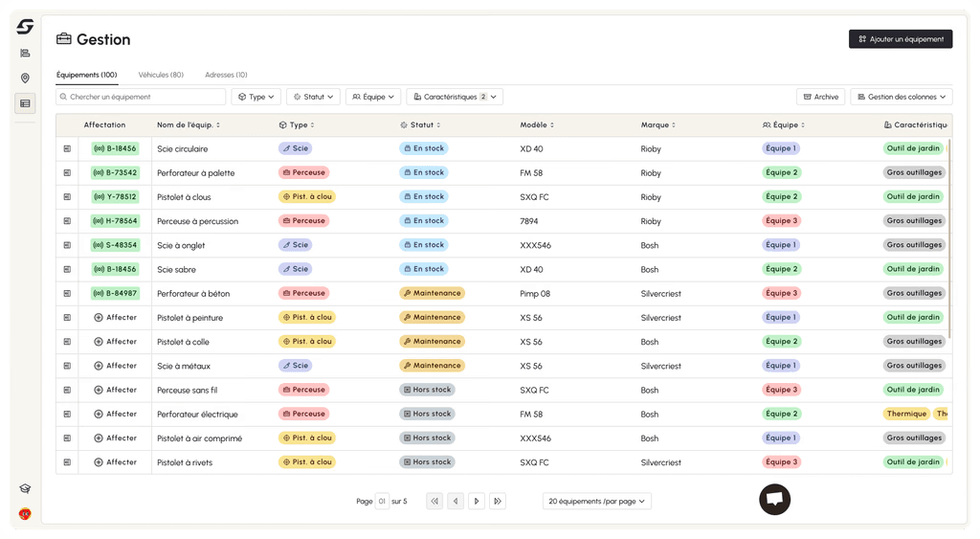Click Affecter for Scie à métaux
Viewport: 980px width, 539px height.
point(115,365)
